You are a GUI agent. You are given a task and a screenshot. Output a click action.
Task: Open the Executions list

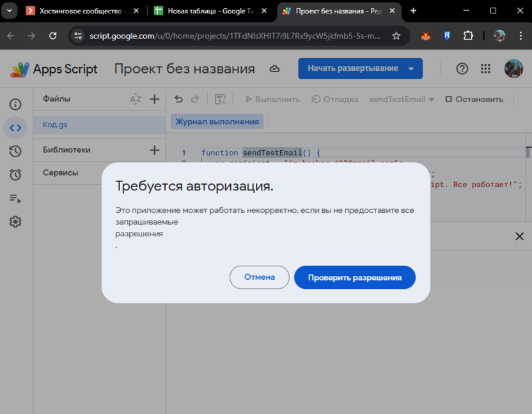pyautogui.click(x=15, y=199)
